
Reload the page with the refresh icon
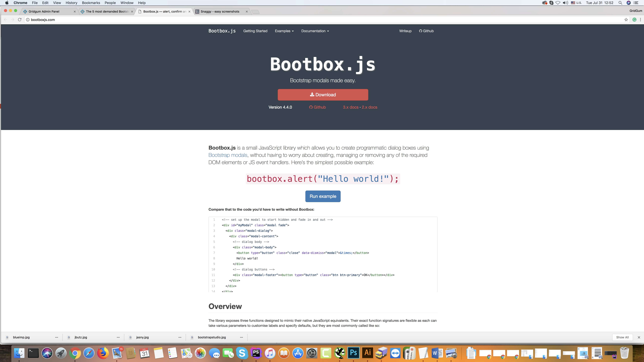click(x=20, y=20)
